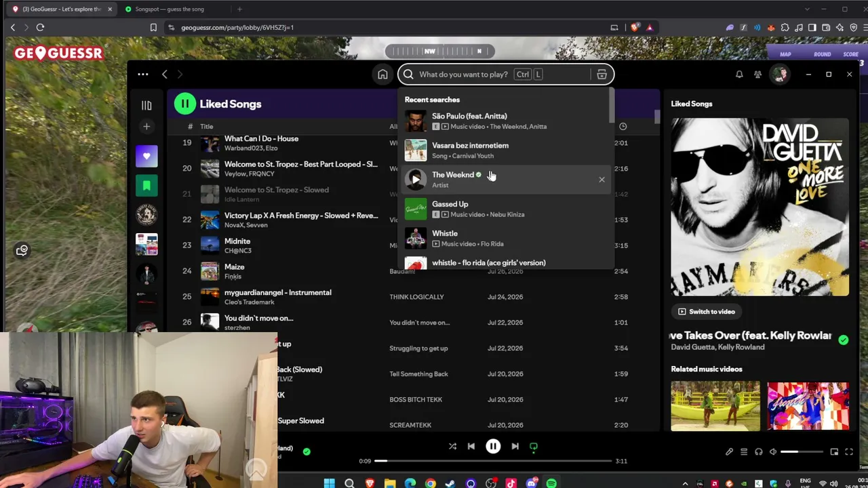The image size is (868, 488).
Task: Switch to the Songspot browser tab
Action: click(170, 9)
